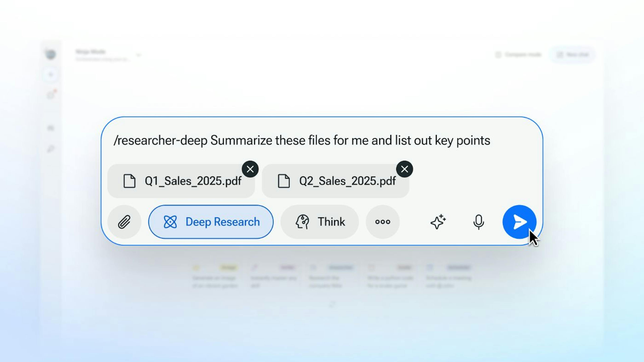This screenshot has width=644, height=362.
Task: Remove the Q1_Sales_2025.pdf attachment
Action: click(x=250, y=169)
